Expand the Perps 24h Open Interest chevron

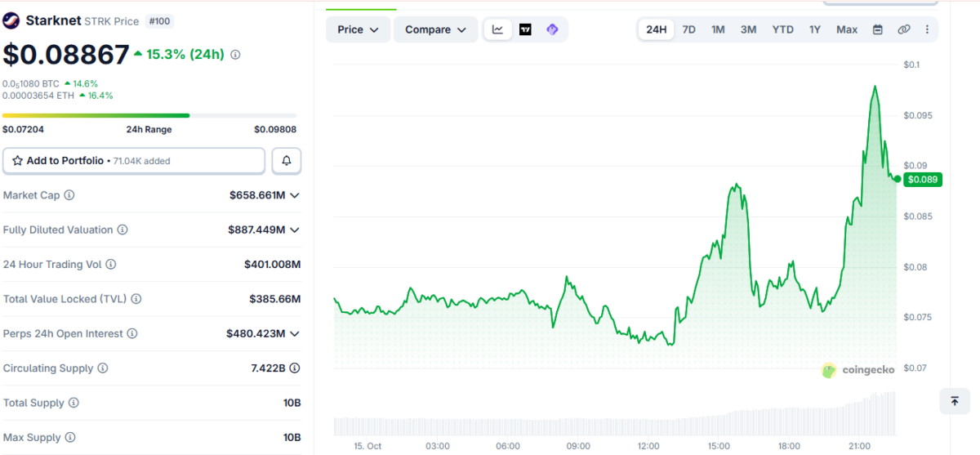[295, 334]
